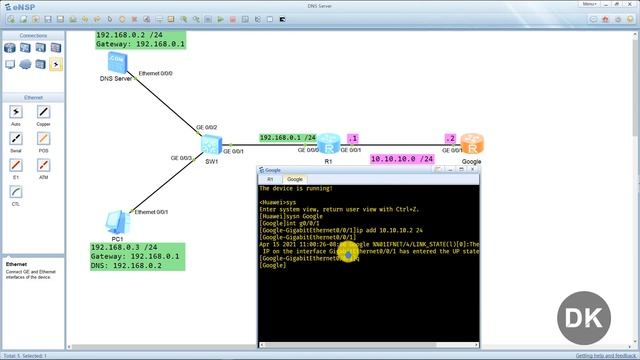Click the Save As toolbar icon
The width and height of the screenshot is (640, 360).
pos(60,19)
